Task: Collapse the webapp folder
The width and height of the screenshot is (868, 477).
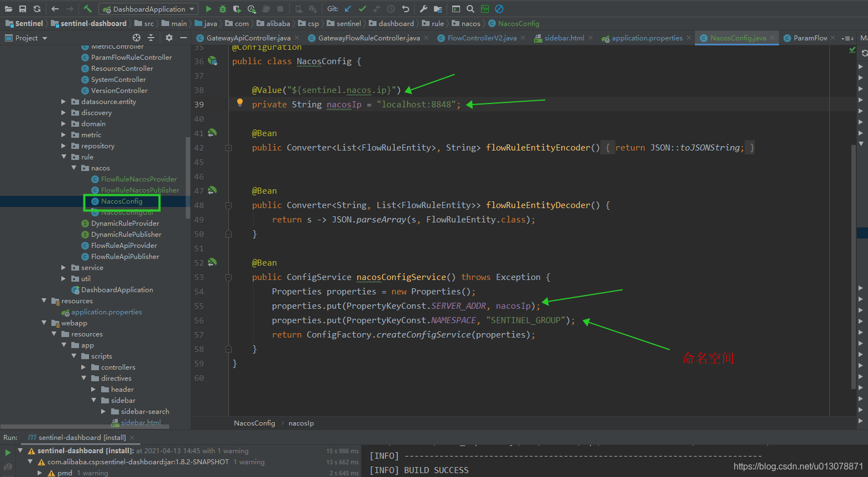Action: (44, 323)
